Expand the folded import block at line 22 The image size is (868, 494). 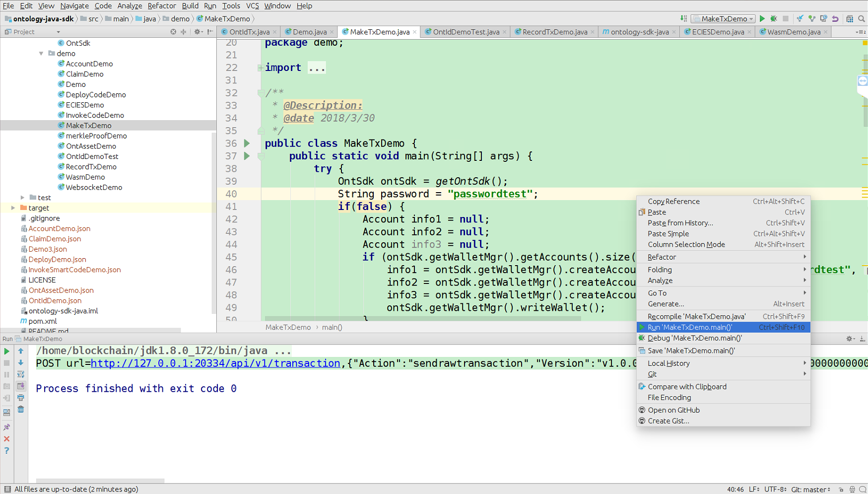coord(260,68)
